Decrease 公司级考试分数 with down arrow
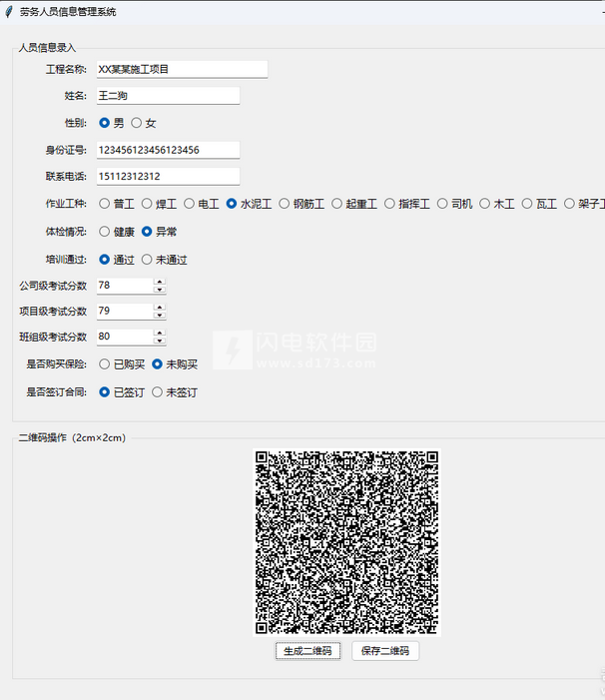 pyautogui.click(x=160, y=290)
